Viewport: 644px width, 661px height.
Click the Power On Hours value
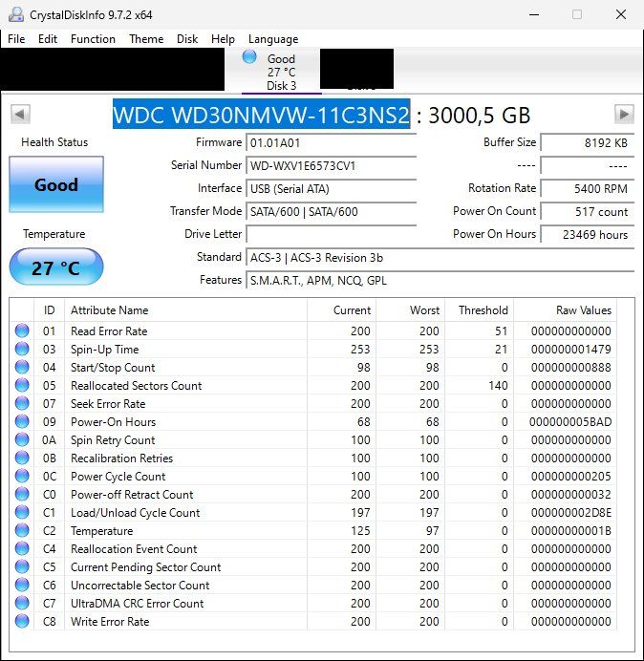click(x=587, y=234)
